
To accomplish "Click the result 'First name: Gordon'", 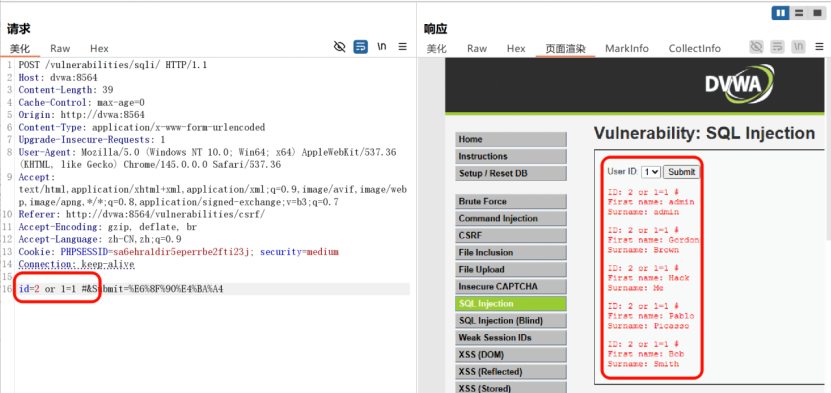I will pos(653,240).
